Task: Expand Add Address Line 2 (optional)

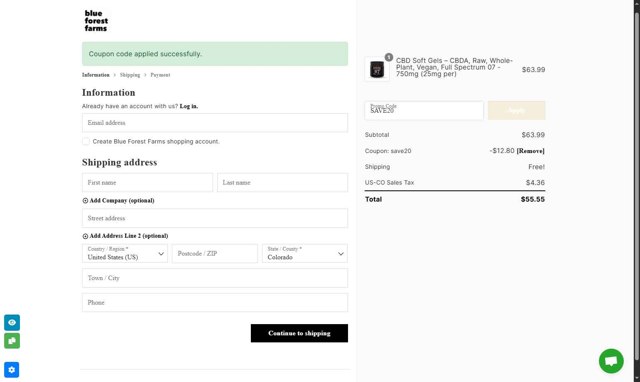Action: tap(125, 236)
